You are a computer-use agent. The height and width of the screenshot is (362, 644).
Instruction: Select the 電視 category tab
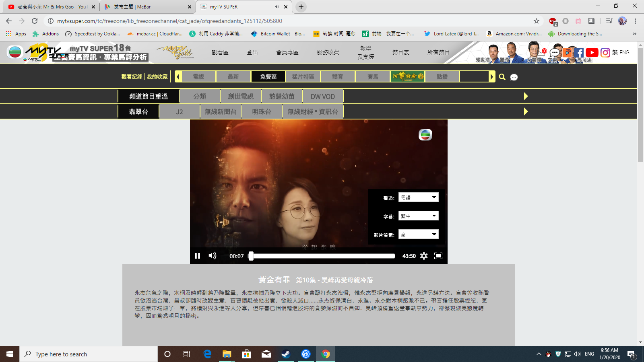(x=198, y=76)
